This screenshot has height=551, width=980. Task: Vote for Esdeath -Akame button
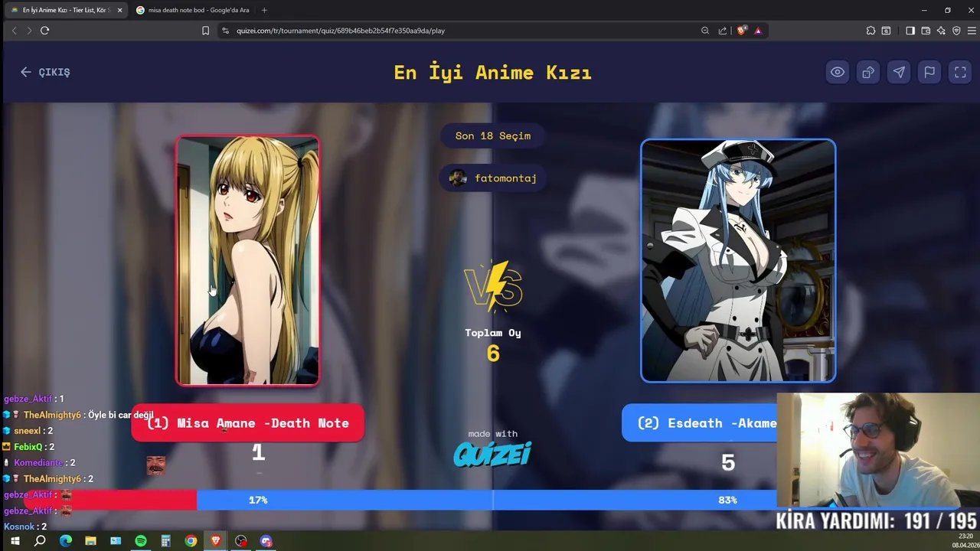click(x=700, y=423)
